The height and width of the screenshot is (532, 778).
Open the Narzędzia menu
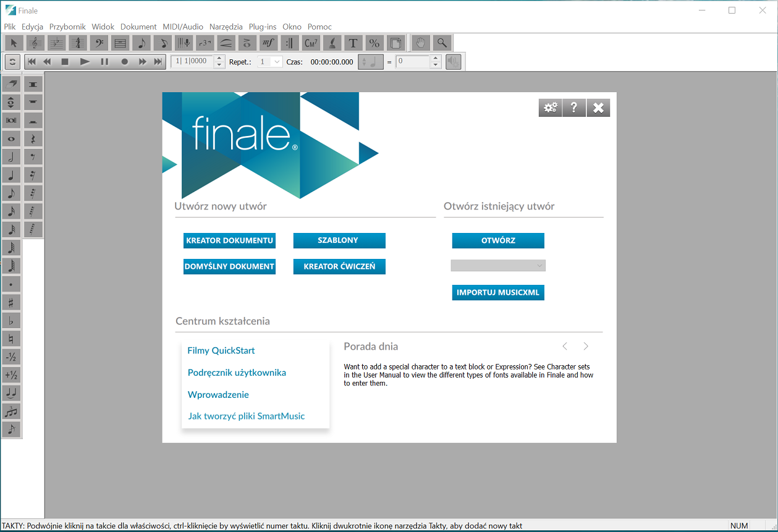[226, 27]
